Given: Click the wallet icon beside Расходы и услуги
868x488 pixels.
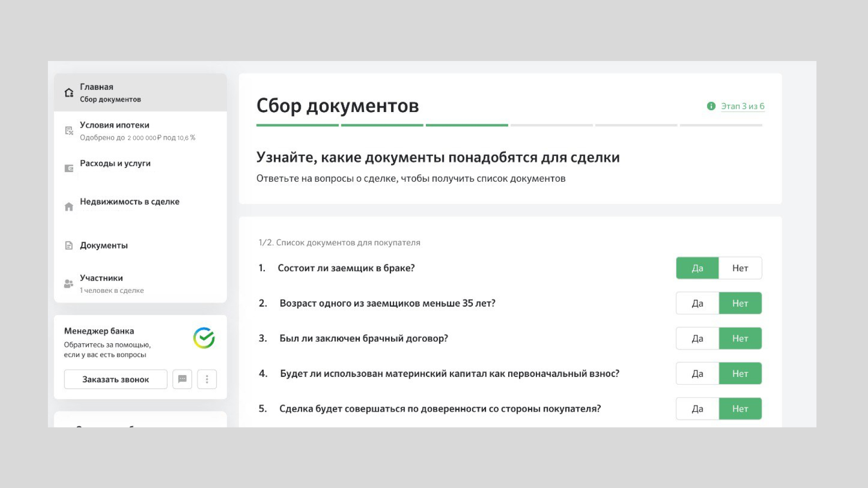Looking at the screenshot, I should (69, 169).
